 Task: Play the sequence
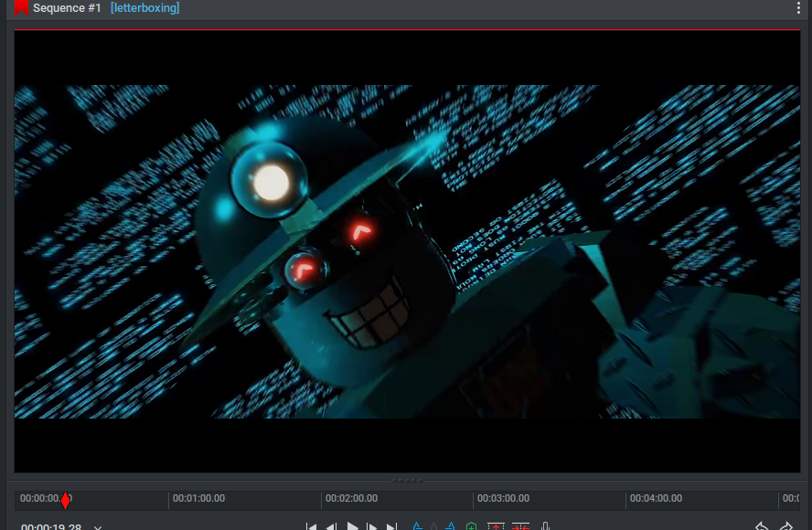[353, 526]
